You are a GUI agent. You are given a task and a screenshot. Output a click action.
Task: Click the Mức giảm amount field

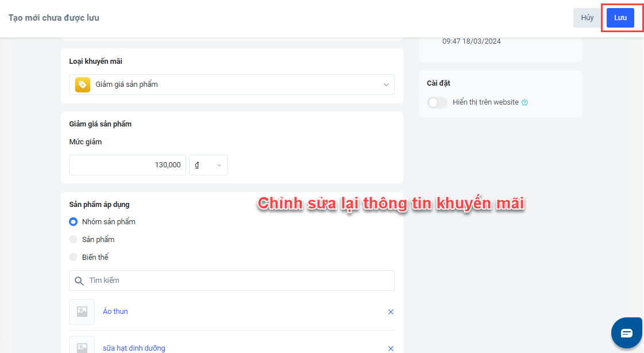[x=128, y=165]
